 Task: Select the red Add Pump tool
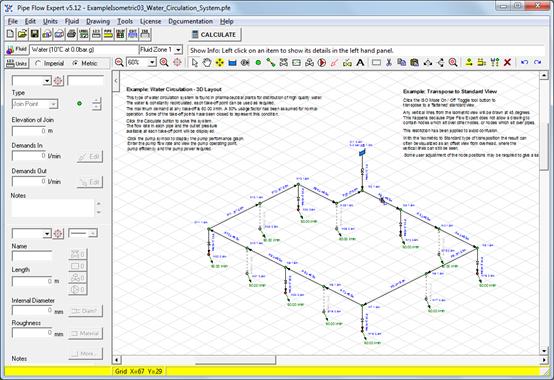(322, 63)
